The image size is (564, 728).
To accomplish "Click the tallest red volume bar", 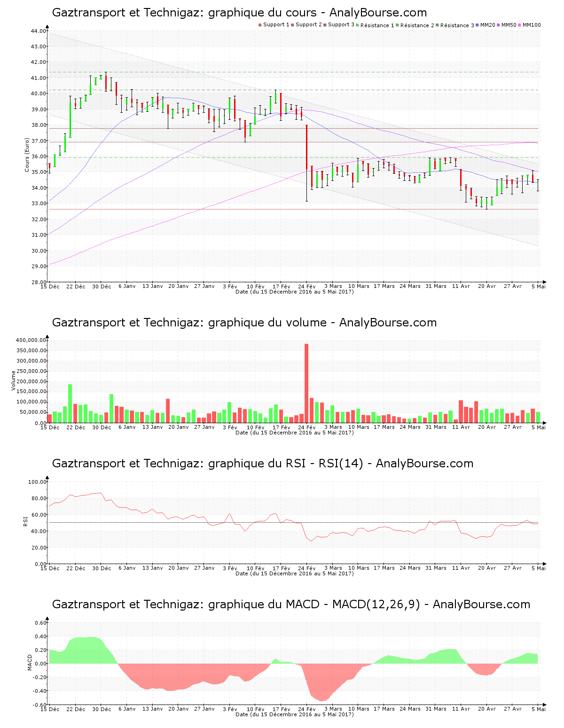I will pos(306,383).
